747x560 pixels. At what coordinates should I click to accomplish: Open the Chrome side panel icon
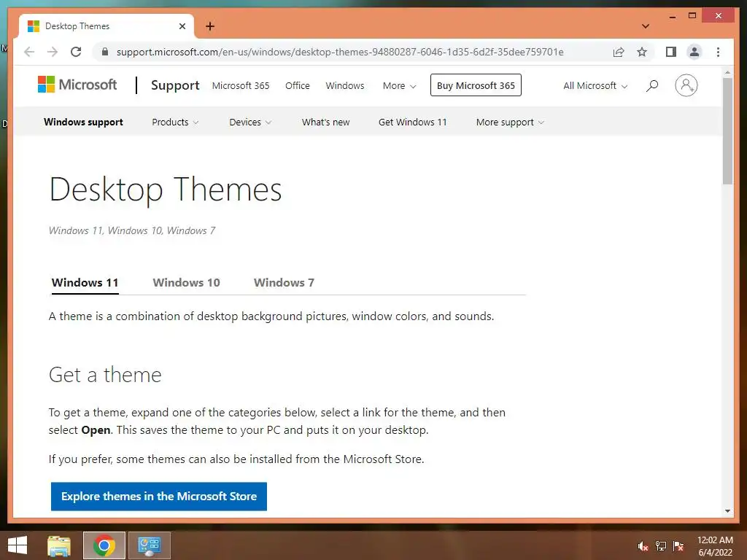click(671, 52)
